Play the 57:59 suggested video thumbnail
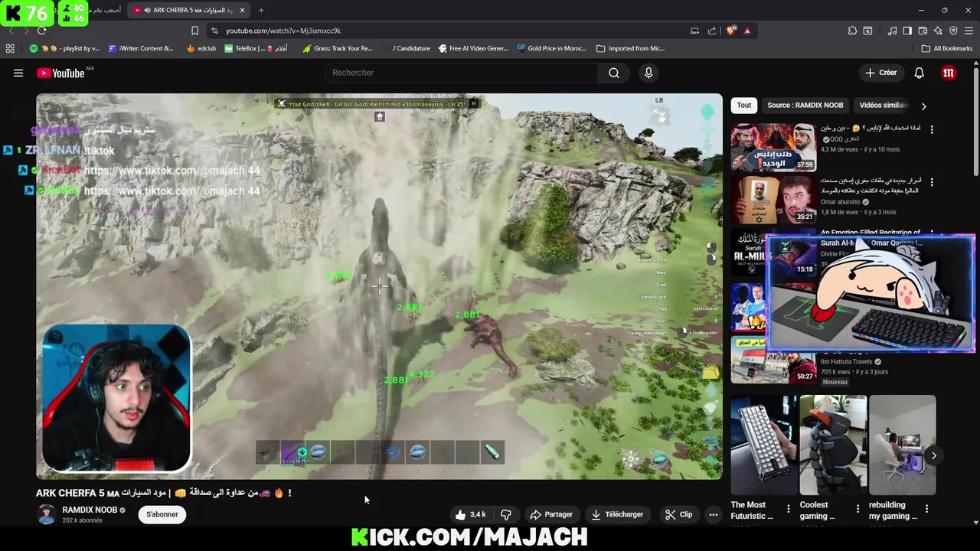Image resolution: width=980 pixels, height=551 pixels. click(x=773, y=147)
